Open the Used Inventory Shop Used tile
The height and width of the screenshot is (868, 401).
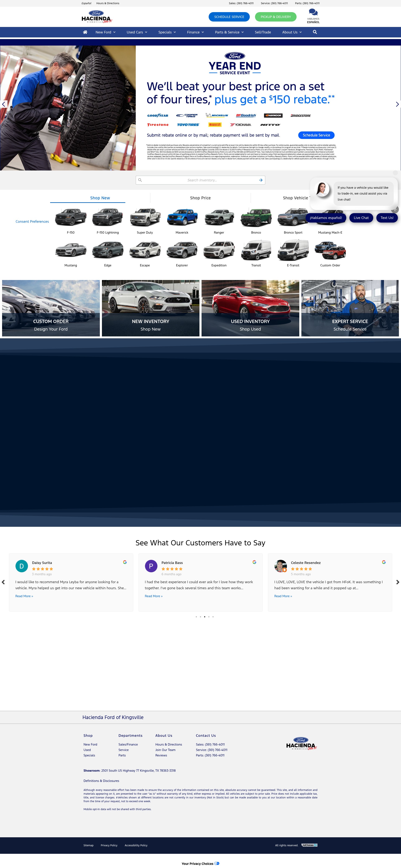click(x=250, y=308)
